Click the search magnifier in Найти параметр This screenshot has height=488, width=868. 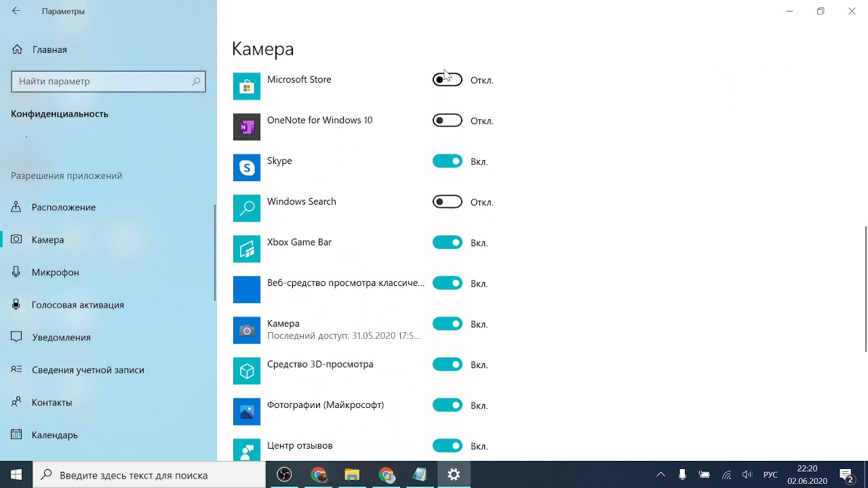point(196,81)
